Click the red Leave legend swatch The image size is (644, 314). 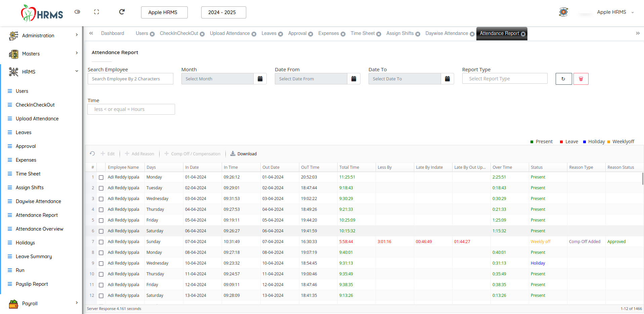click(561, 142)
